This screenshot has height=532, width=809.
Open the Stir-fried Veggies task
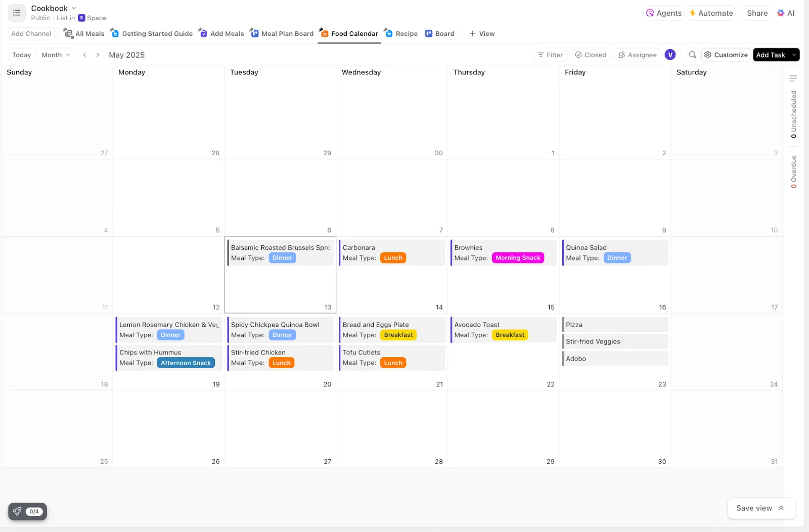click(615, 341)
